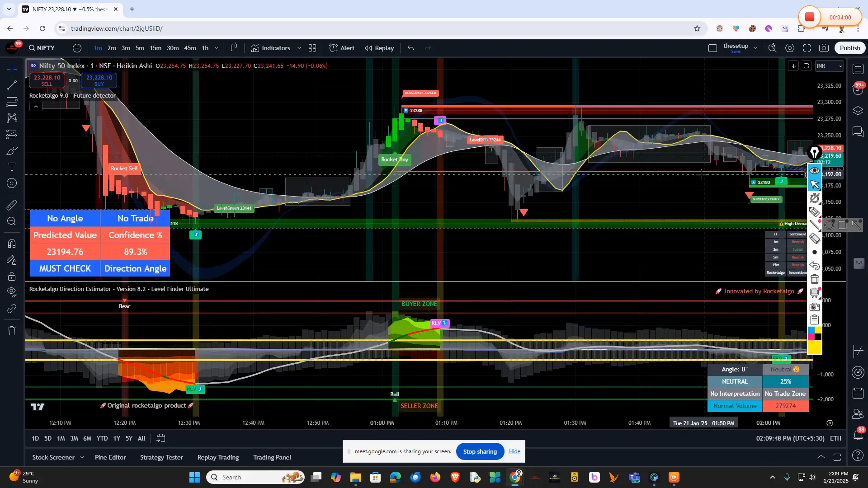
Task: Create a new Alert
Action: click(x=342, y=48)
